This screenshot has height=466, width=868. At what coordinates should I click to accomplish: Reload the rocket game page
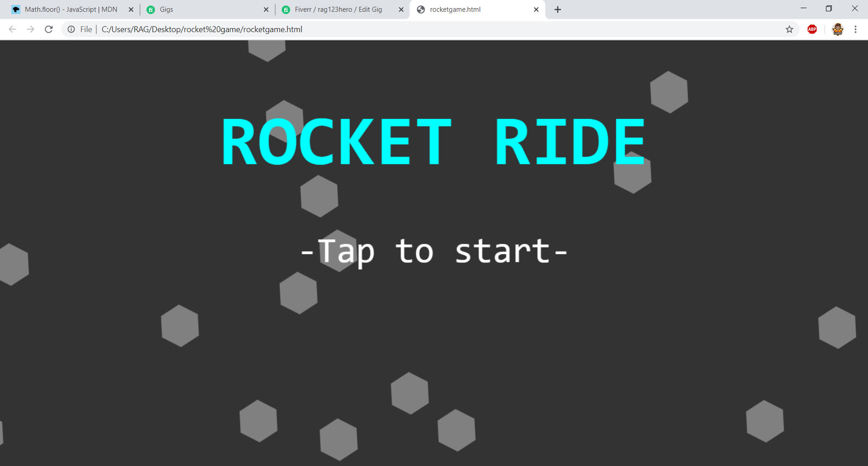tap(49, 29)
